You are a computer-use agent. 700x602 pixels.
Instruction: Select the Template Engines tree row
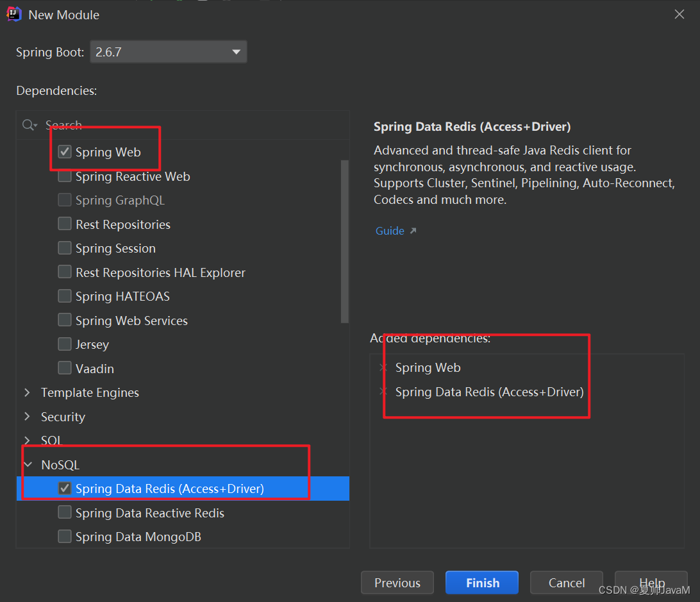[x=183, y=392]
